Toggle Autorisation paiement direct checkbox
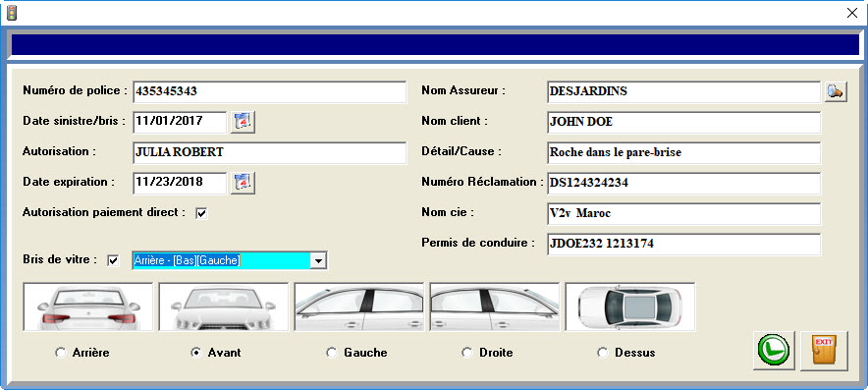 [201, 213]
